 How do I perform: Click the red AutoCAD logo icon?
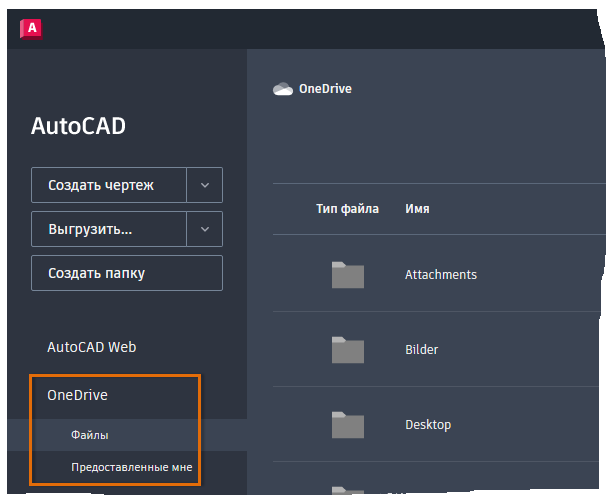point(31,29)
